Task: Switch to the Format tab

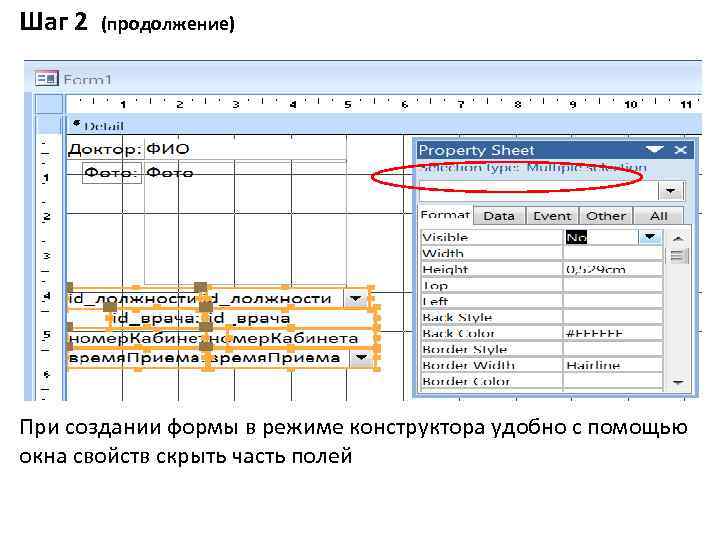Action: [x=445, y=215]
